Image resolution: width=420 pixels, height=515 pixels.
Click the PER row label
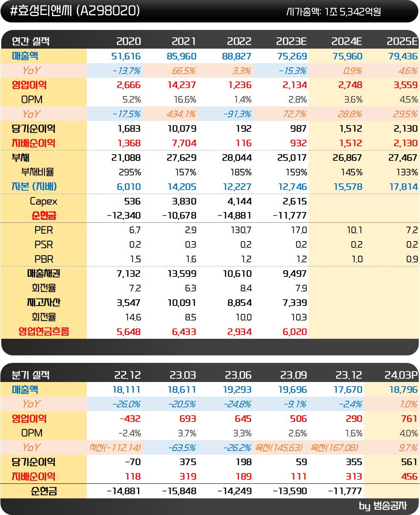click(44, 230)
